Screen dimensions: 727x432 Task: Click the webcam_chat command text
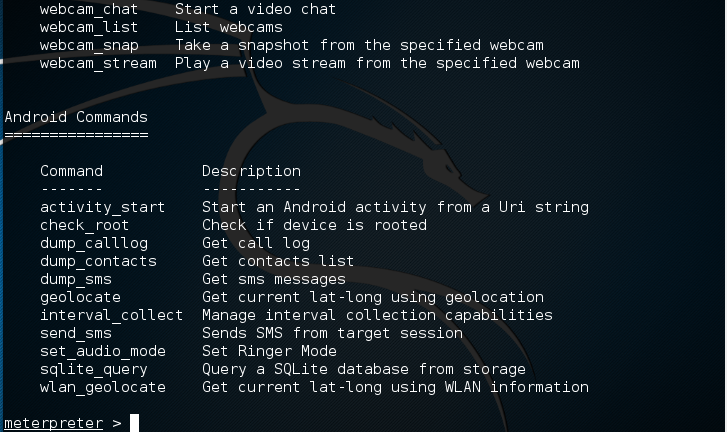89,9
